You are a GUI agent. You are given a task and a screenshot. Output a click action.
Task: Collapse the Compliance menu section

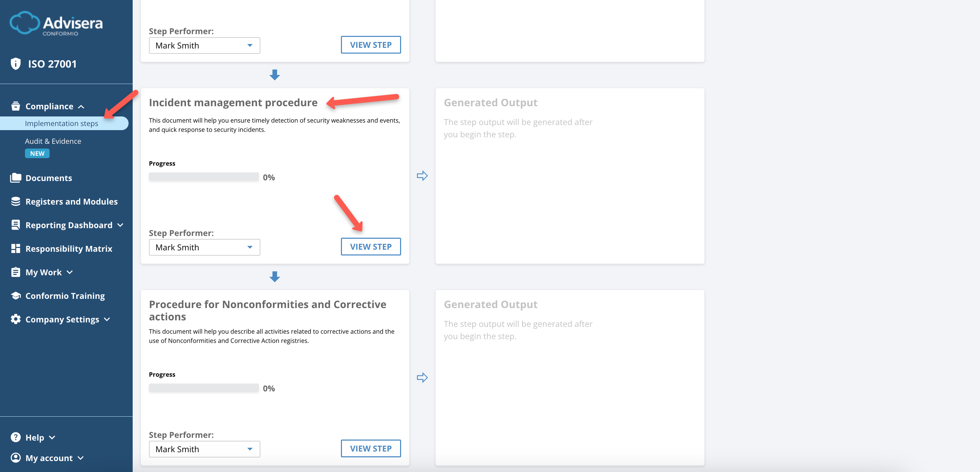tap(81, 107)
